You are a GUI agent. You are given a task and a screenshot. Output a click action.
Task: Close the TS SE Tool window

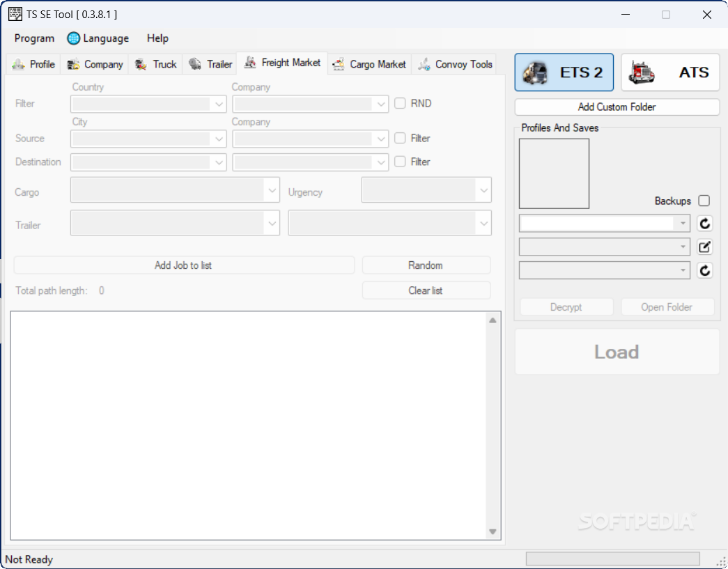[x=706, y=15]
